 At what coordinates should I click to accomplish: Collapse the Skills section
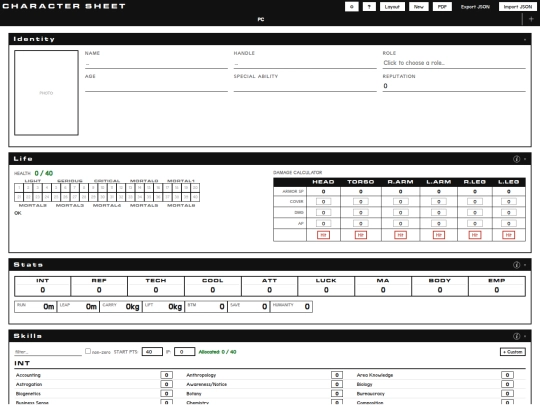pyautogui.click(x=525, y=336)
